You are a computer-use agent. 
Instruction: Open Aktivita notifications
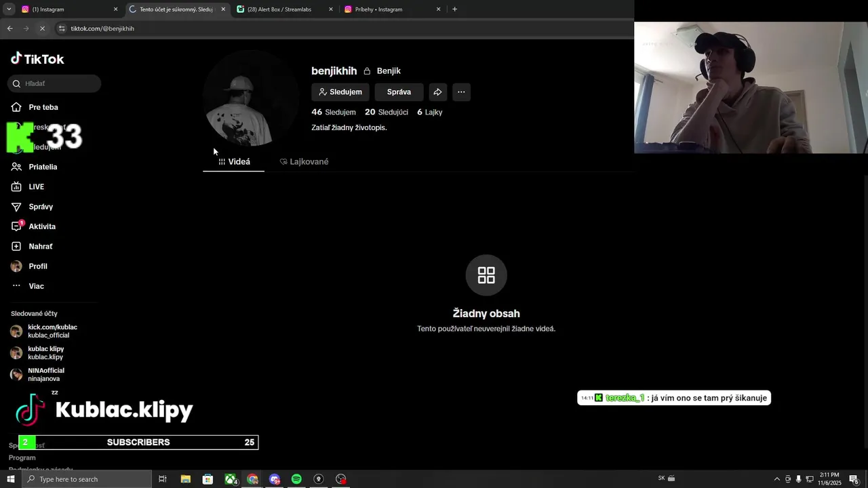coord(42,226)
